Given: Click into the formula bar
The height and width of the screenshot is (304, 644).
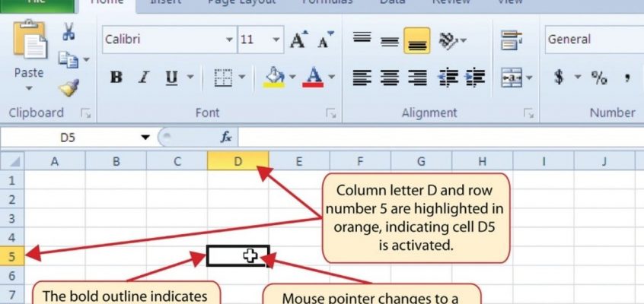Looking at the screenshot, I should 441,138.
